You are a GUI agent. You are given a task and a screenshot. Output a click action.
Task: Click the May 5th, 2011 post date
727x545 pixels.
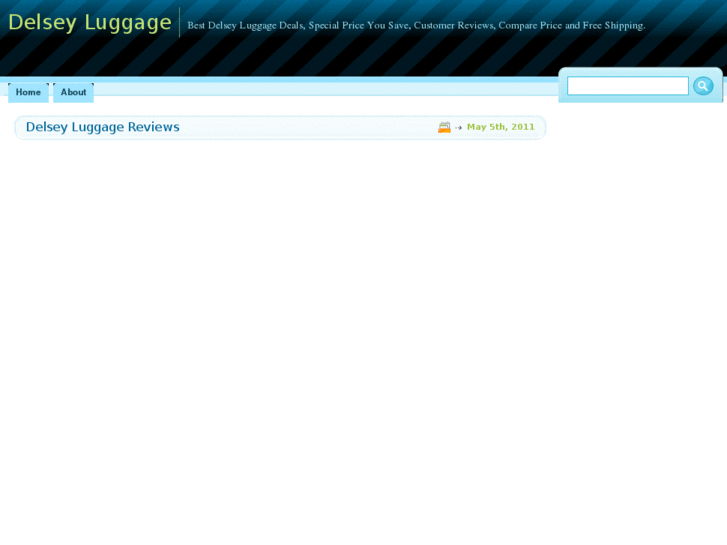click(x=501, y=127)
